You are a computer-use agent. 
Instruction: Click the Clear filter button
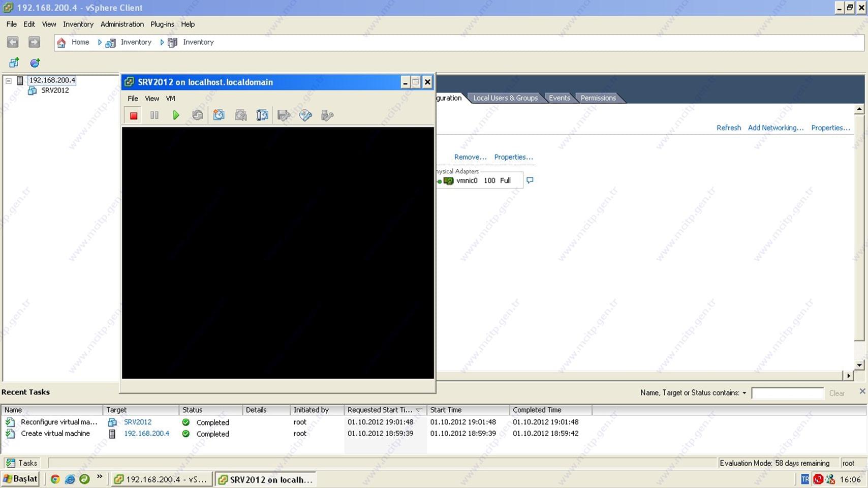(x=836, y=393)
